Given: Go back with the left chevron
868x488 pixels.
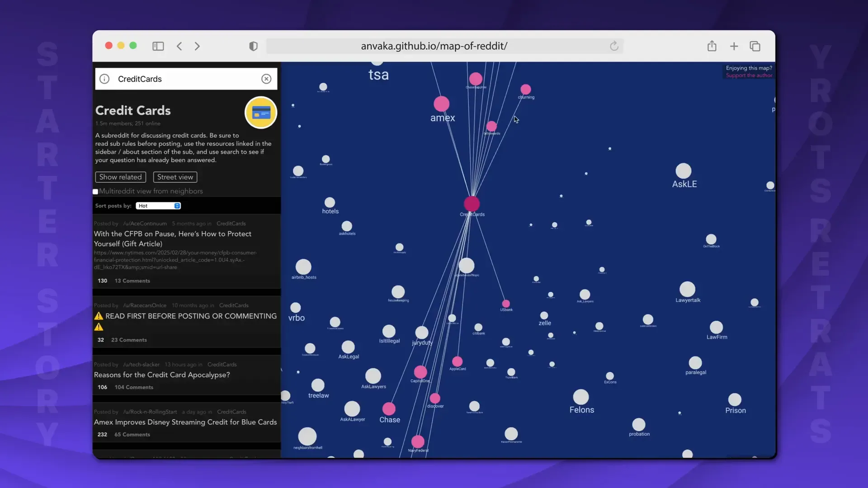Looking at the screenshot, I should tap(179, 46).
